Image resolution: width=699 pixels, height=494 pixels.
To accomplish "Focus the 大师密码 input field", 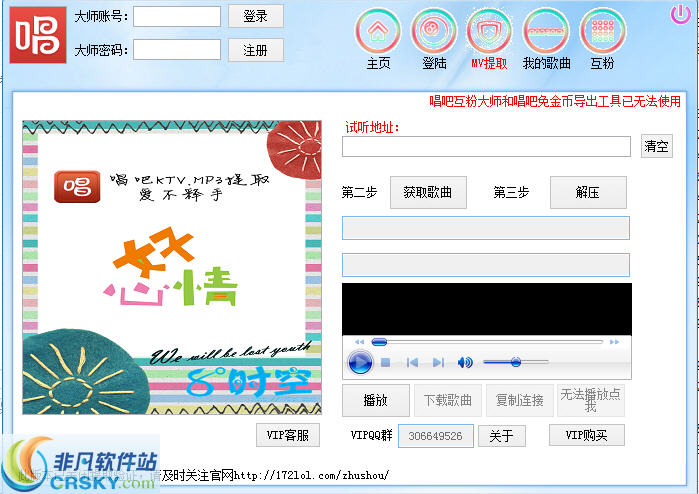I will [x=177, y=49].
